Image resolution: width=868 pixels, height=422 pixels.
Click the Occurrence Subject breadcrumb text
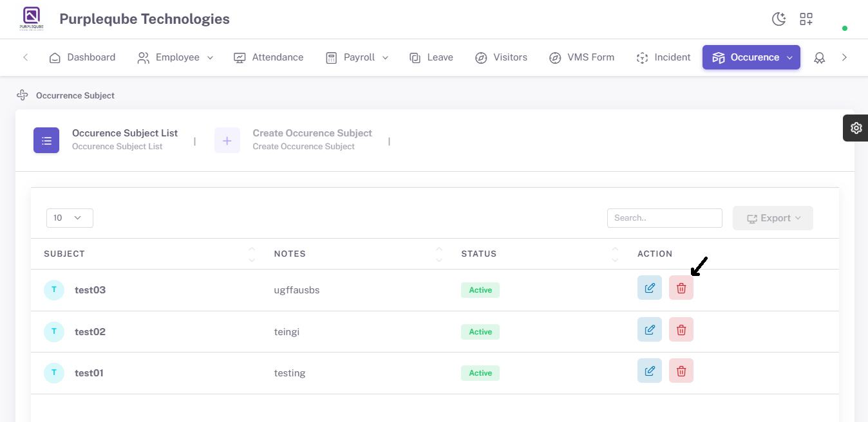[x=75, y=95]
